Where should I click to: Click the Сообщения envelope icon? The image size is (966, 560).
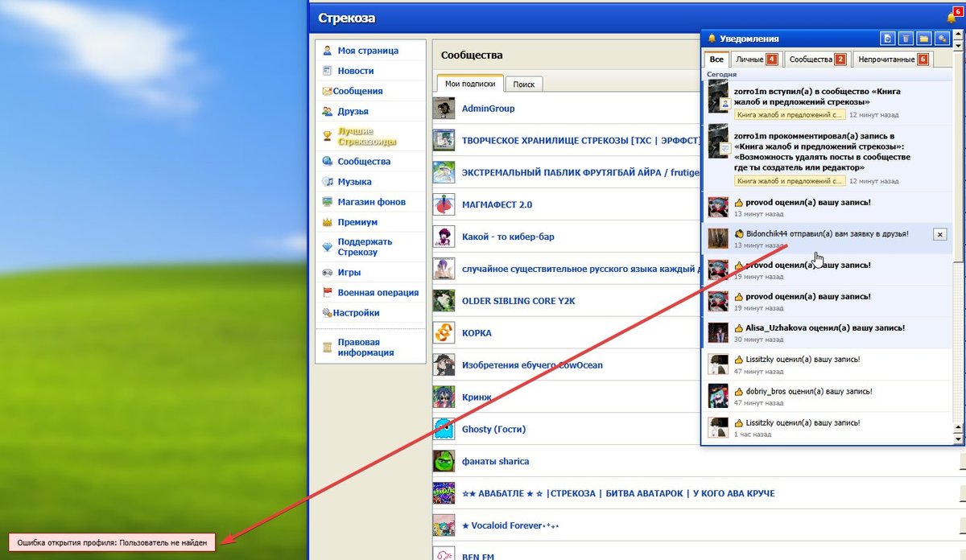[327, 91]
